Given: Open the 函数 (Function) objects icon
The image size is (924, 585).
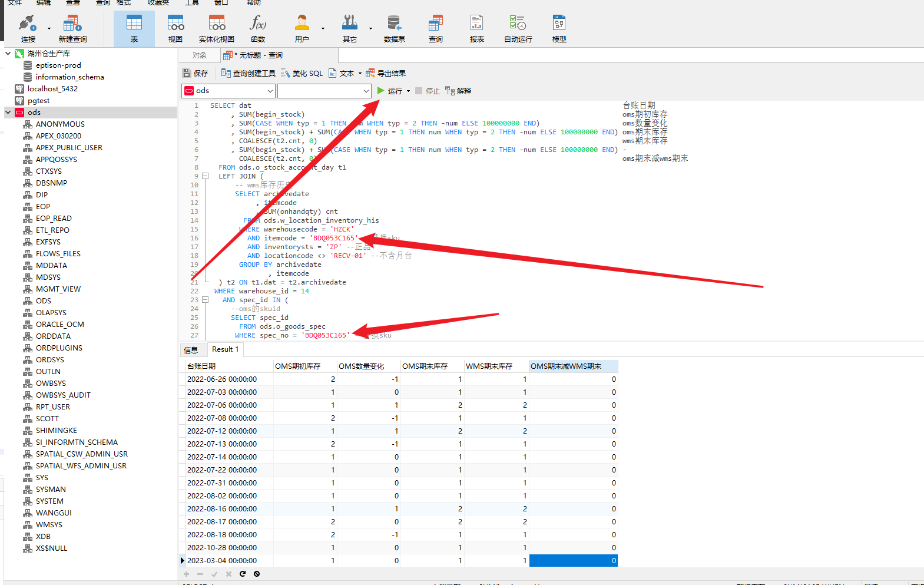Looking at the screenshot, I should [258, 28].
